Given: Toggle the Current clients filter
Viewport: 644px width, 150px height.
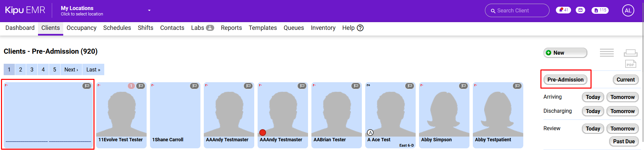Looking at the screenshot, I should (x=626, y=80).
